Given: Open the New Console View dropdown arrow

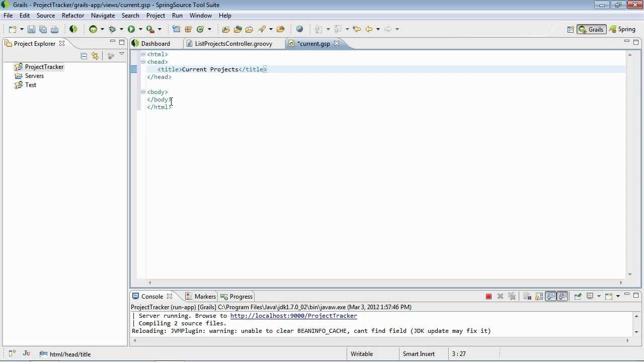Looking at the screenshot, I should [x=617, y=297].
